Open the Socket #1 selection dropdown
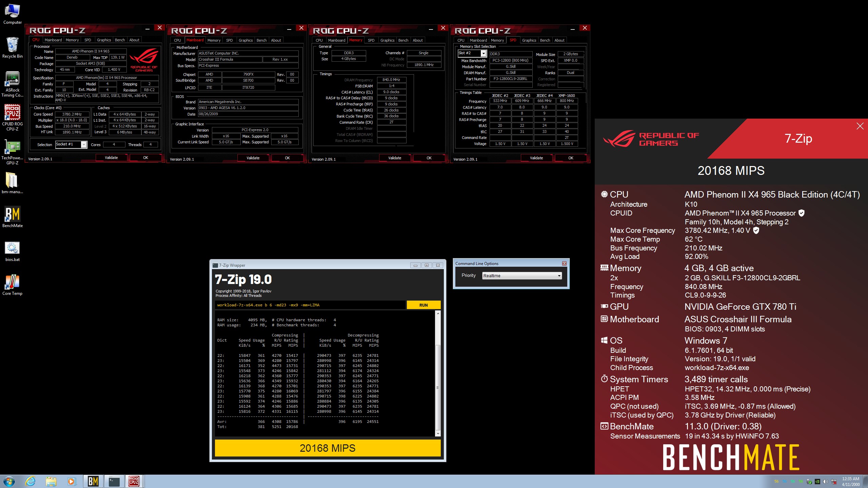The width and height of the screenshot is (868, 488). tap(71, 144)
